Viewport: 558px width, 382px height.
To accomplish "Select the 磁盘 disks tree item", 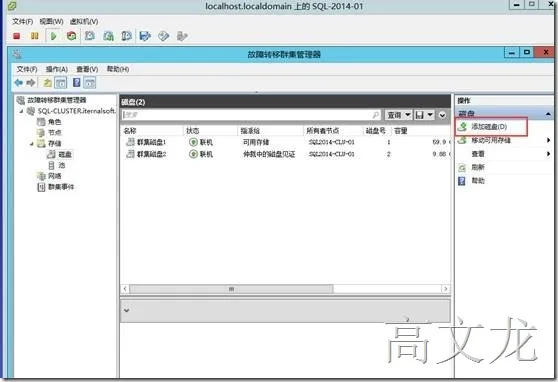I will point(65,154).
